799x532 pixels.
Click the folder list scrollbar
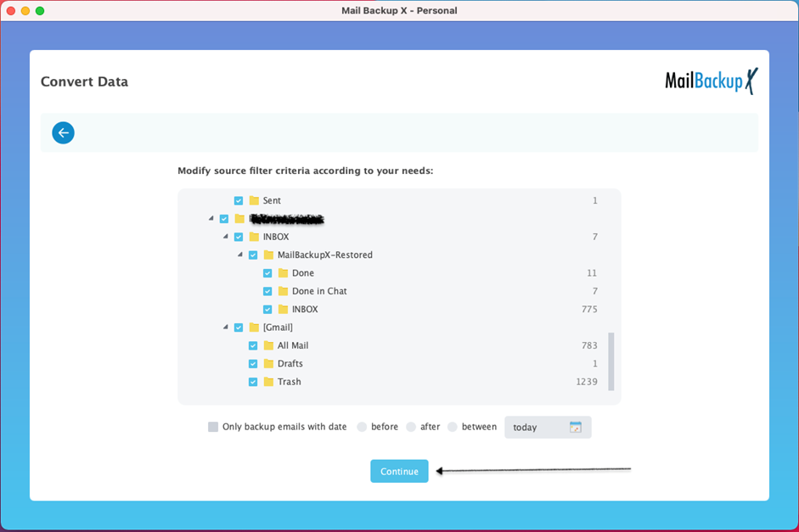(x=611, y=361)
